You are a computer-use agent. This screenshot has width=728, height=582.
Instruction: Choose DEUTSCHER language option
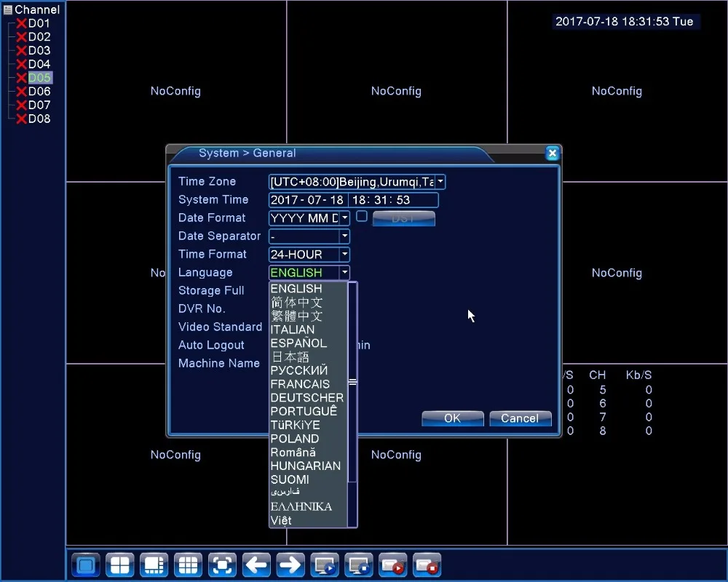click(x=308, y=398)
